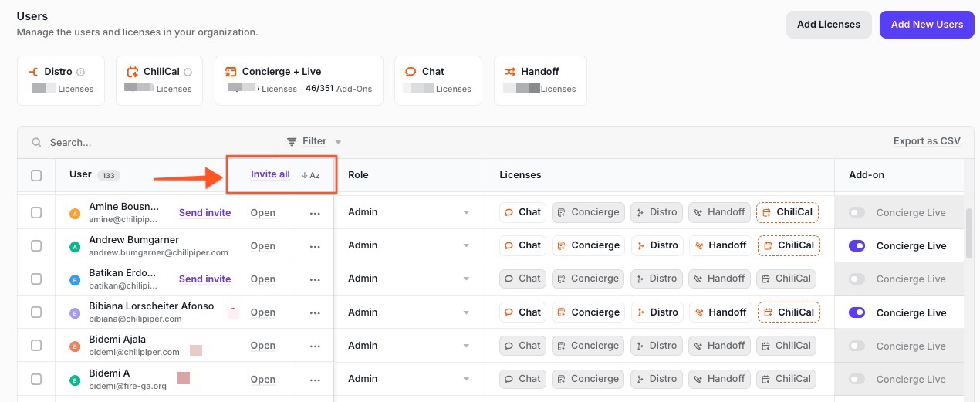Click Send invite for Amine Bousn...
Image resolution: width=980 pixels, height=402 pixels.
coord(204,212)
